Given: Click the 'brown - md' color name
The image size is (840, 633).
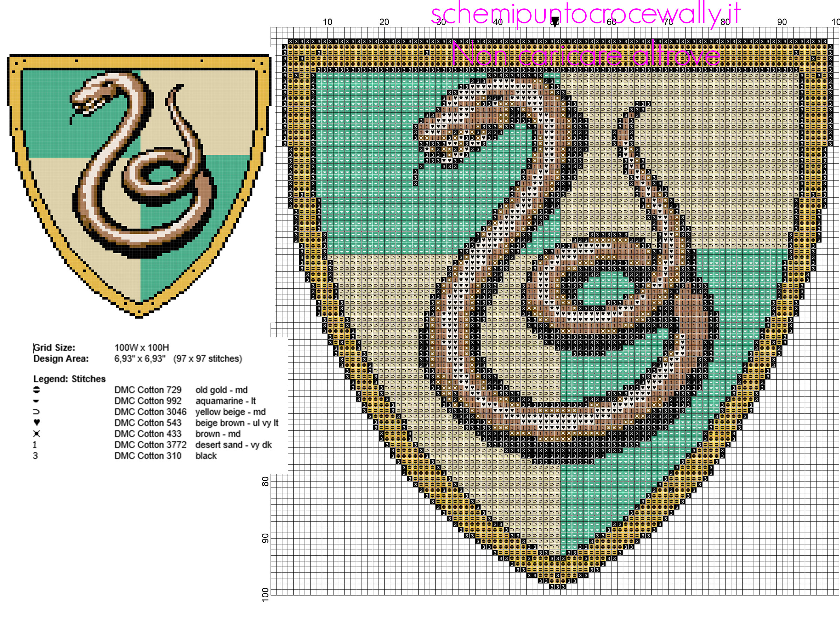Looking at the screenshot, I should (218, 434).
